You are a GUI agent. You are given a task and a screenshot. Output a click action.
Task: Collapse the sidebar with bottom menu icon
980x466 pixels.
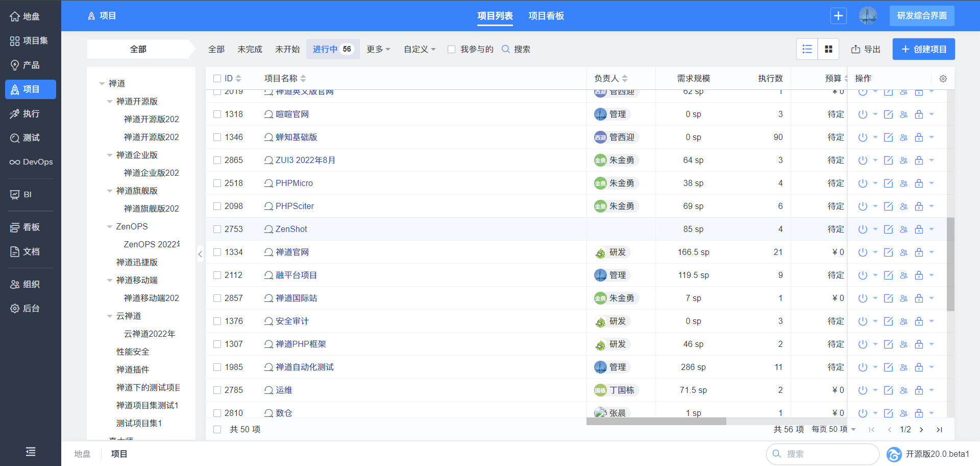[31, 452]
